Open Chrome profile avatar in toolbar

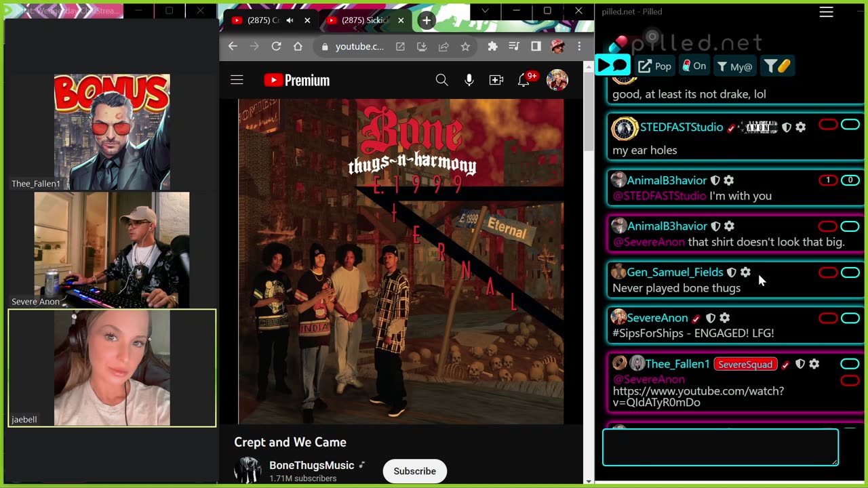[557, 46]
